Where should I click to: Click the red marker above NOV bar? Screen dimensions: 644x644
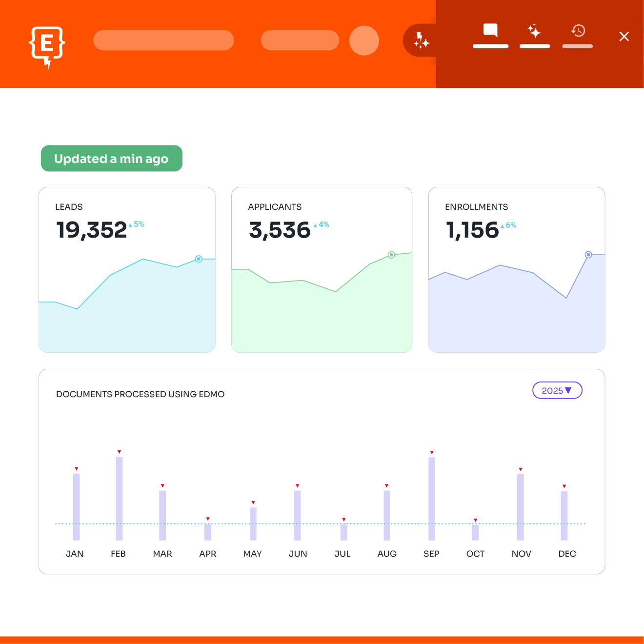click(x=521, y=469)
